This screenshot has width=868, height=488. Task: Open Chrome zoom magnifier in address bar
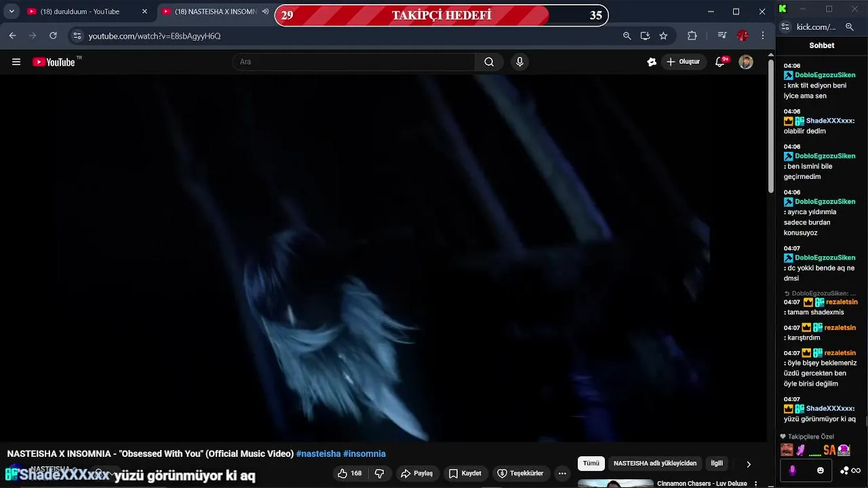[627, 36]
